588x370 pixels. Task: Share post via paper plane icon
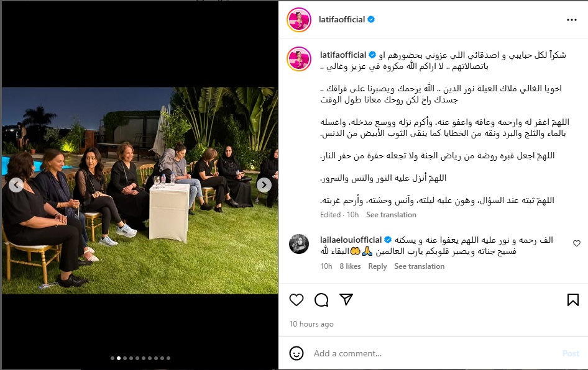point(346,299)
